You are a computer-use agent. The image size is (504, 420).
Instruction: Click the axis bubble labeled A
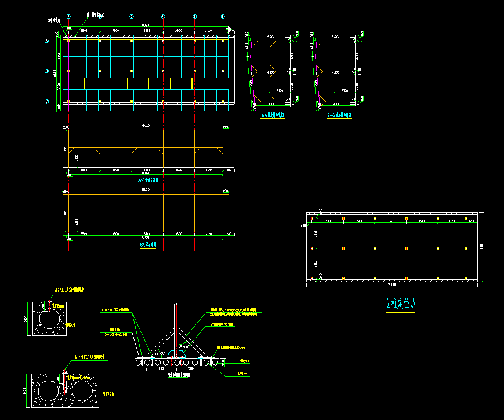point(46,41)
